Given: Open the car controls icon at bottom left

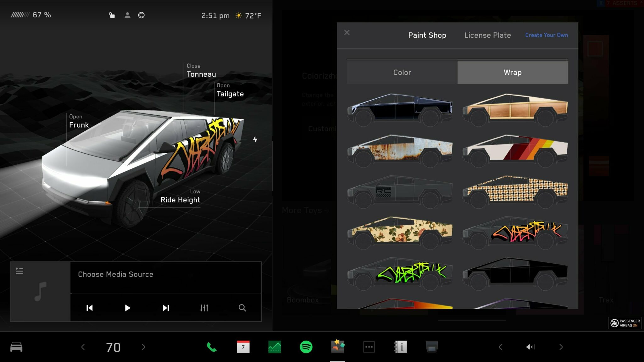Looking at the screenshot, I should pos(16,347).
